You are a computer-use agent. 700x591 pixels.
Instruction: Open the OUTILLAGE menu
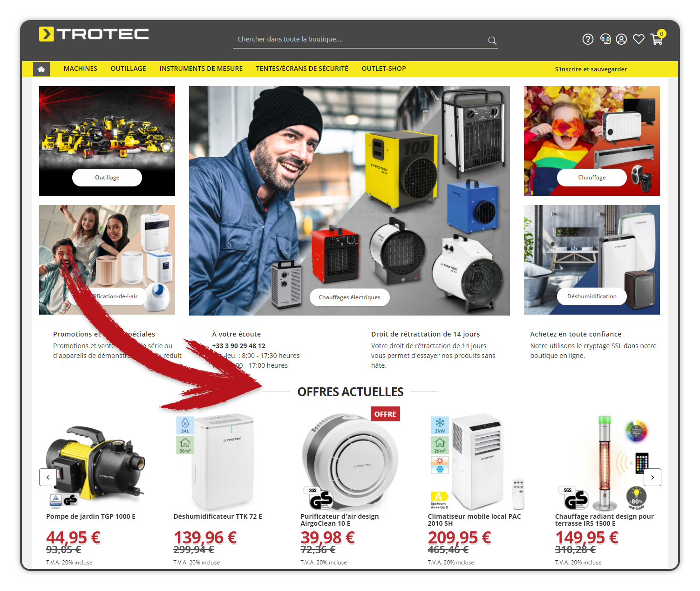click(x=129, y=69)
